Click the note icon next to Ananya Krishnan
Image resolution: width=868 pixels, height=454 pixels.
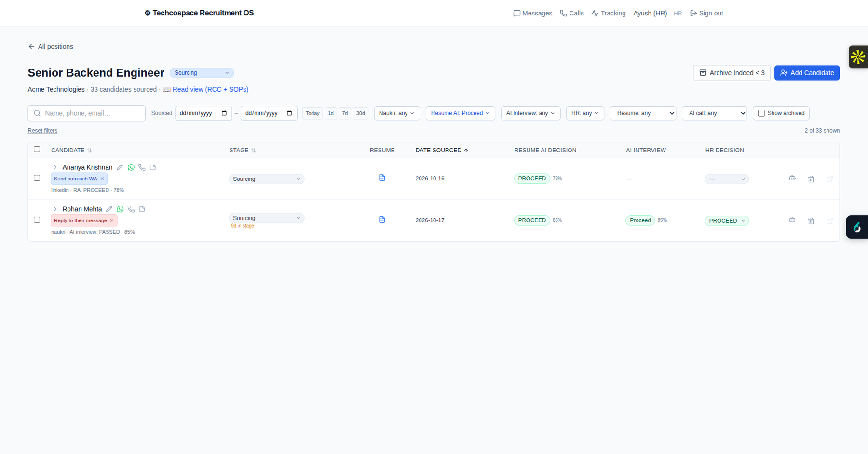point(153,167)
